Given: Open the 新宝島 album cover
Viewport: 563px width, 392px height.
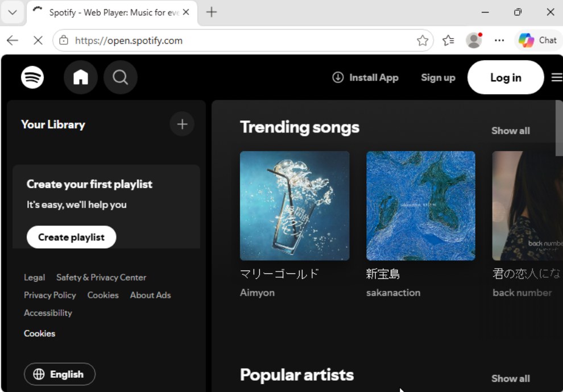Looking at the screenshot, I should (x=420, y=206).
